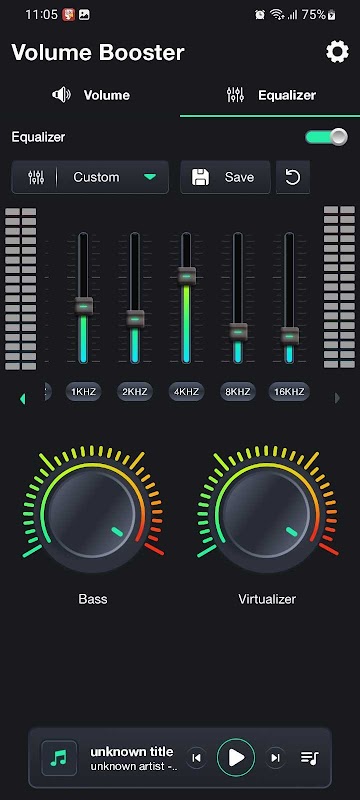Show earlier frequency bands with left arrow
This screenshot has height=800, width=360.
click(22, 398)
